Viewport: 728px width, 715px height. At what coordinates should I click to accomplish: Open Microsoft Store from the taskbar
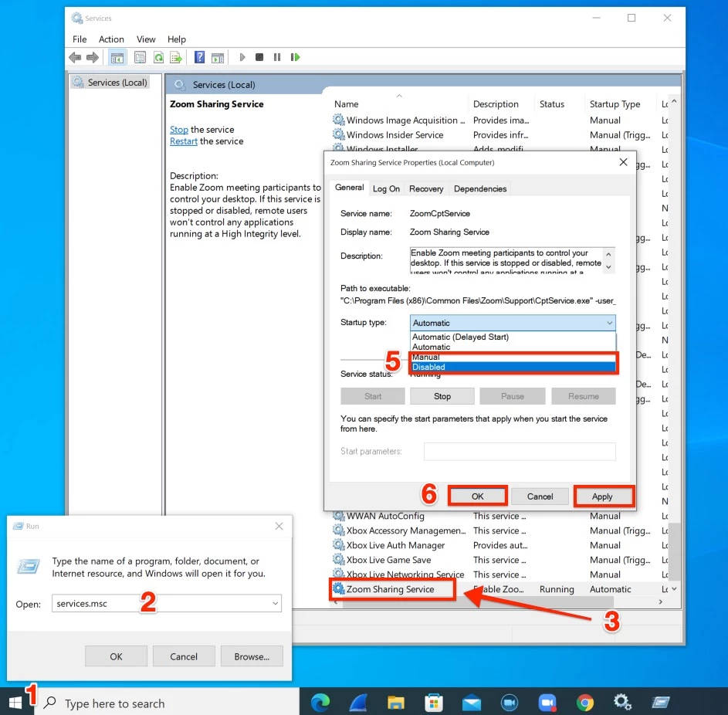pos(434,703)
